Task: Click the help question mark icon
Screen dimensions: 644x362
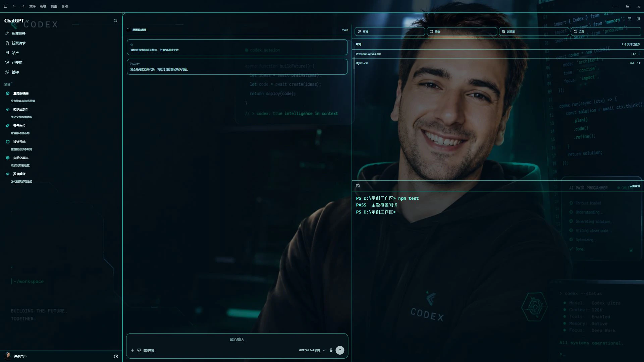Action: 116,357
